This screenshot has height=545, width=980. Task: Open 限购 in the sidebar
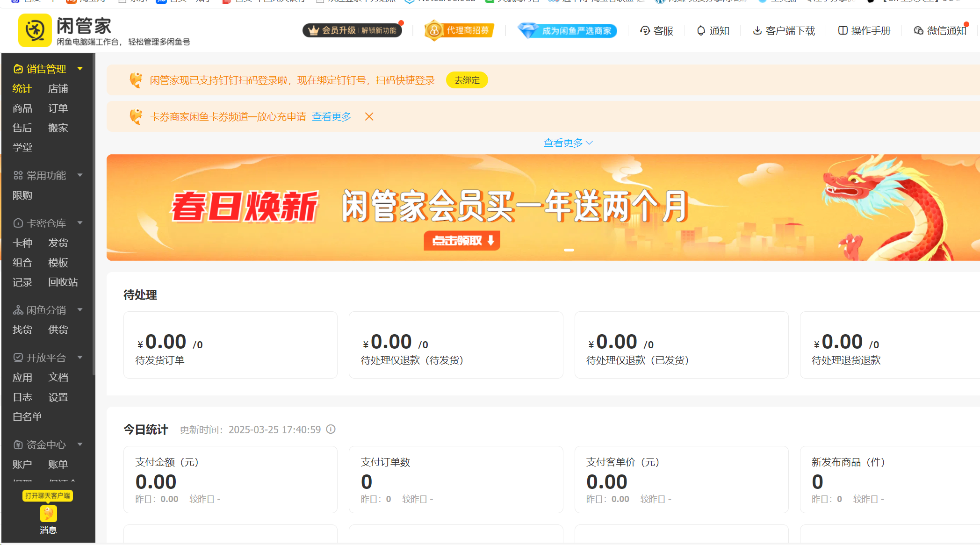click(x=22, y=195)
